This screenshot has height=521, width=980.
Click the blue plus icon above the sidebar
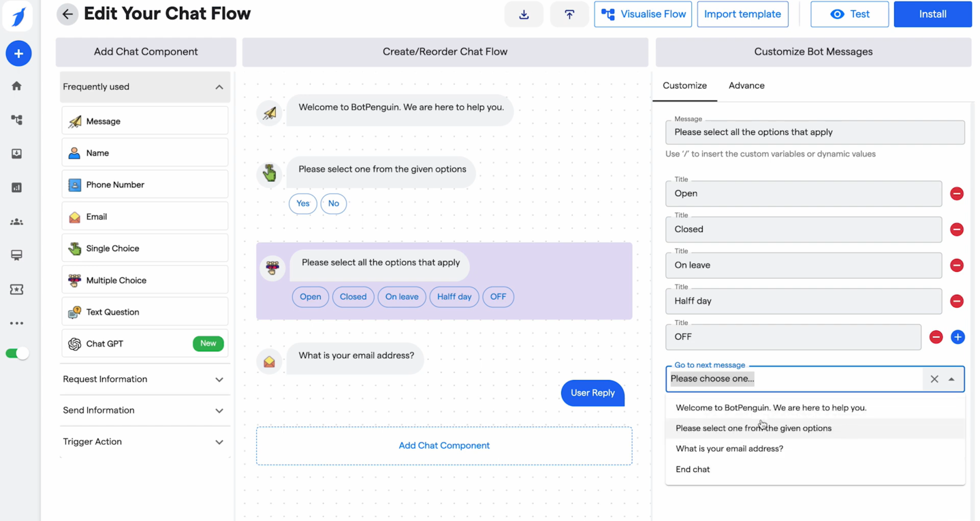[x=18, y=53]
